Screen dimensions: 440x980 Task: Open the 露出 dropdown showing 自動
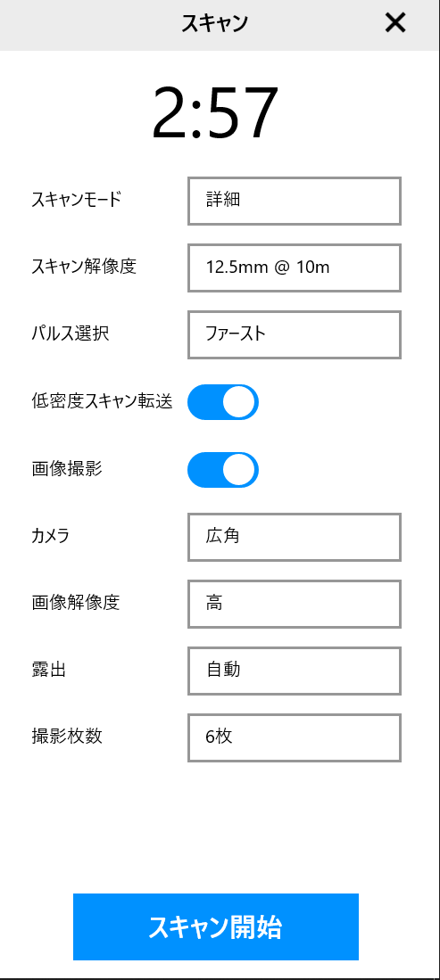click(295, 671)
